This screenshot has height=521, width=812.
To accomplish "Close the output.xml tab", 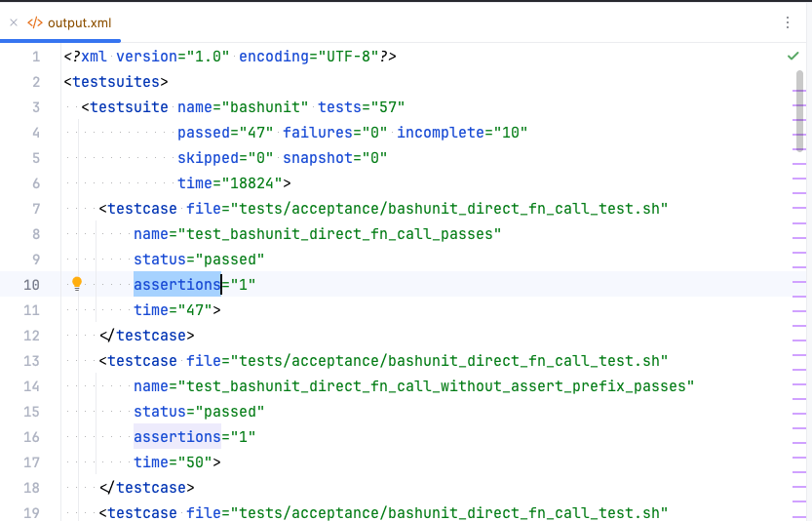I will pyautogui.click(x=14, y=22).
